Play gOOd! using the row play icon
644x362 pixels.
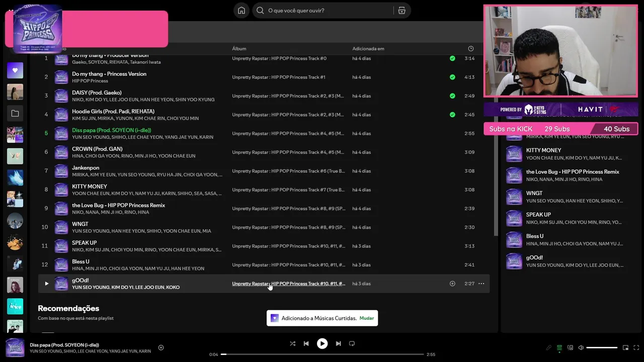pos(46,284)
